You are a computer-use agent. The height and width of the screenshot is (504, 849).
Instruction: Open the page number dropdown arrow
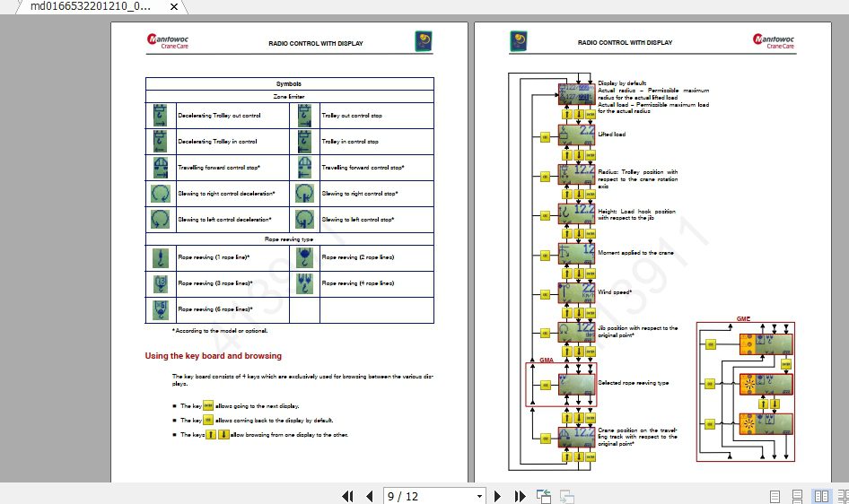click(x=479, y=497)
